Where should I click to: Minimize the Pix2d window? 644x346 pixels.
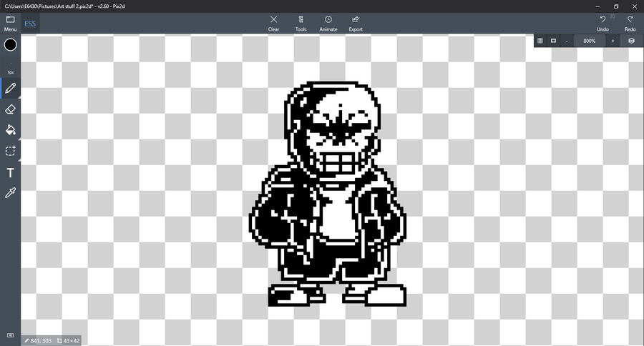[x=597, y=6]
